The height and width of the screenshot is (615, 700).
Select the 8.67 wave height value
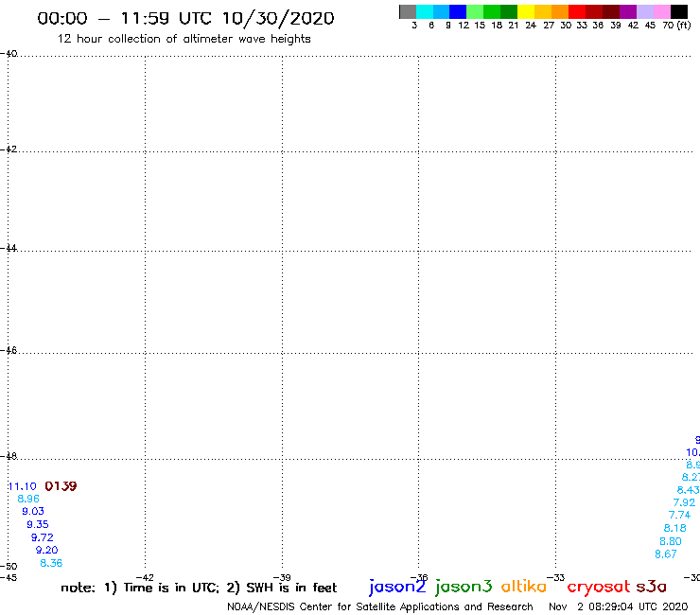click(x=666, y=553)
